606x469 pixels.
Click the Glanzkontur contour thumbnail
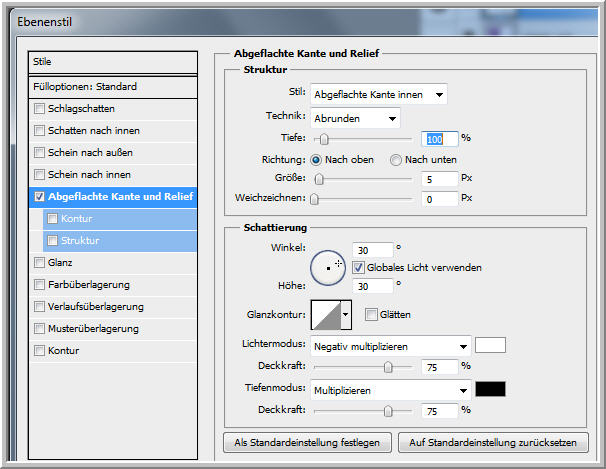[326, 315]
